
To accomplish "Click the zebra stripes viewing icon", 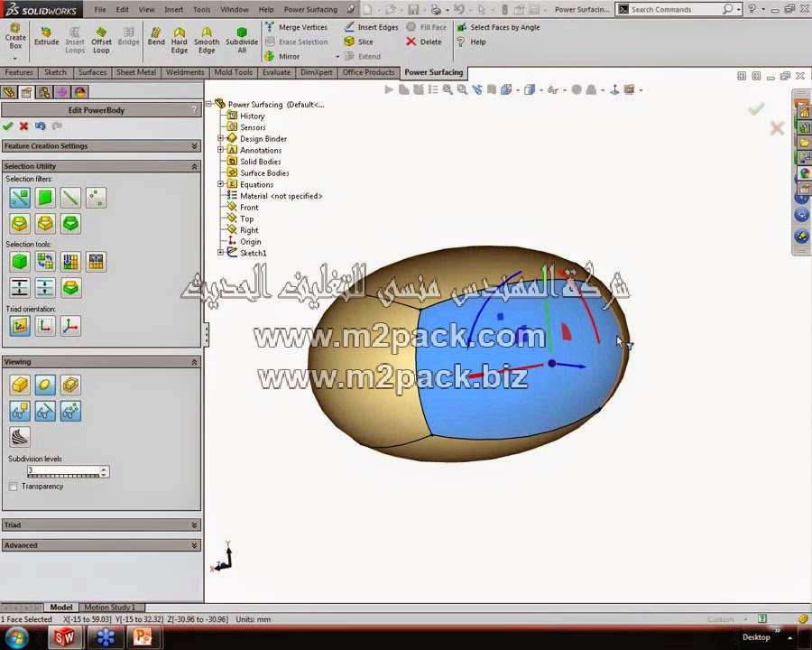I will 20,436.
